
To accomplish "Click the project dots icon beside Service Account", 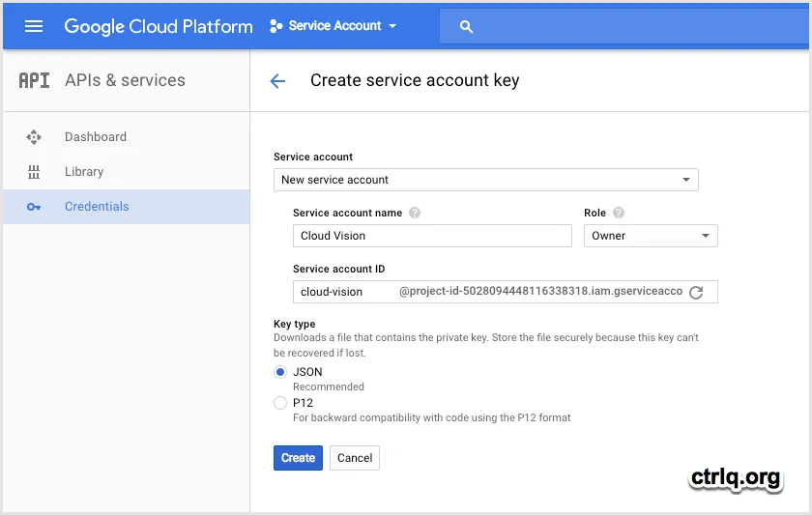I will [276, 26].
